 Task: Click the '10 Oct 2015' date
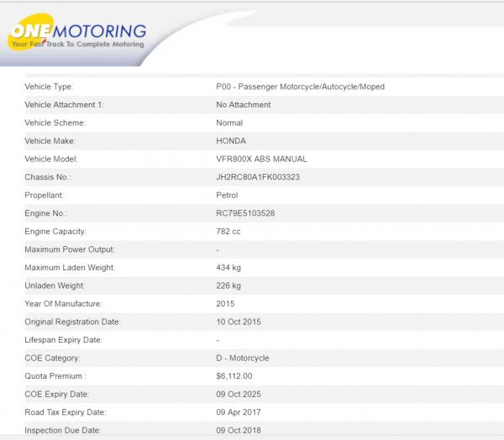tap(239, 322)
